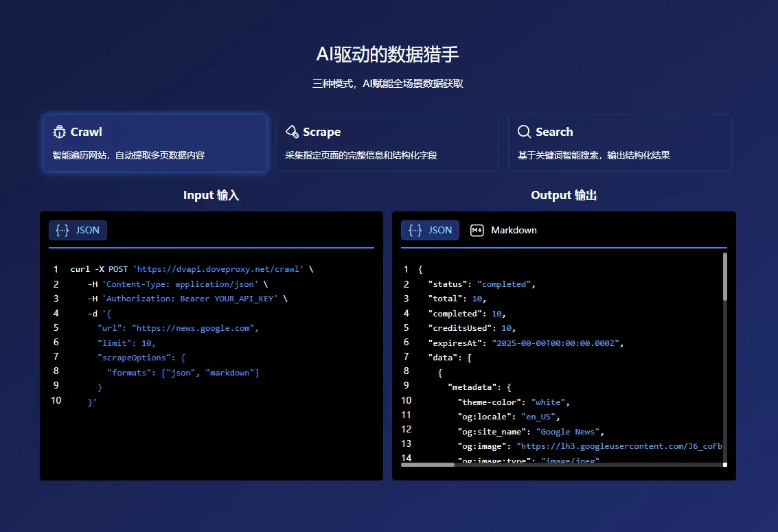Click the braces icon in the Input JSON tab
Viewport: 778px width, 532px height.
tap(62, 230)
